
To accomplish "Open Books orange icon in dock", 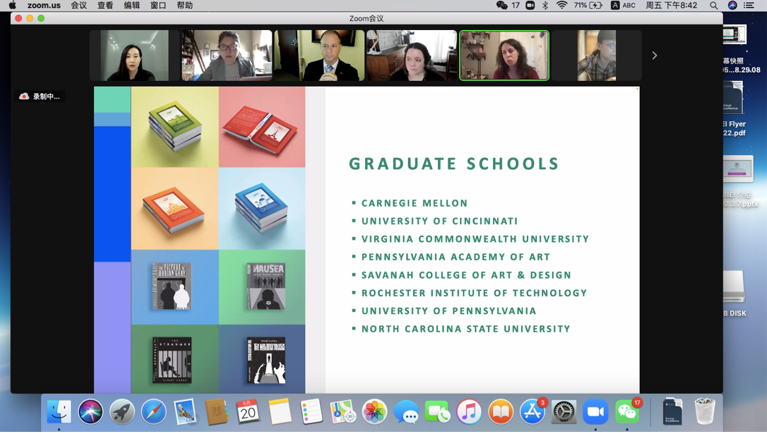I will coord(500,411).
